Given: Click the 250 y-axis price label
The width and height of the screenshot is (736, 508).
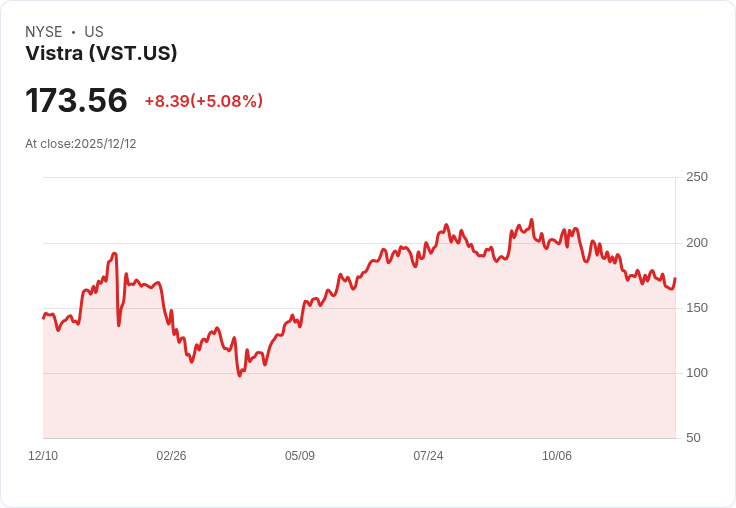Looking at the screenshot, I should [x=696, y=177].
